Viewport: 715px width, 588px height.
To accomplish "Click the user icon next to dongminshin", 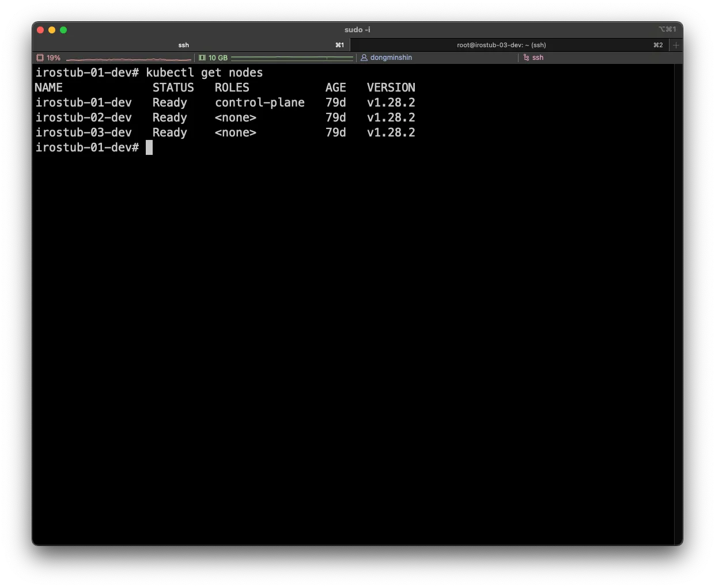I will click(364, 58).
